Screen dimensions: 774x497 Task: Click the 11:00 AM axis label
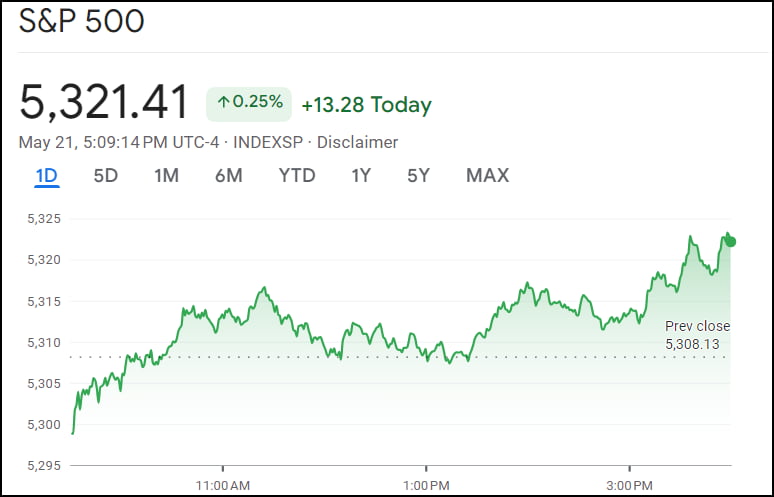(x=223, y=486)
